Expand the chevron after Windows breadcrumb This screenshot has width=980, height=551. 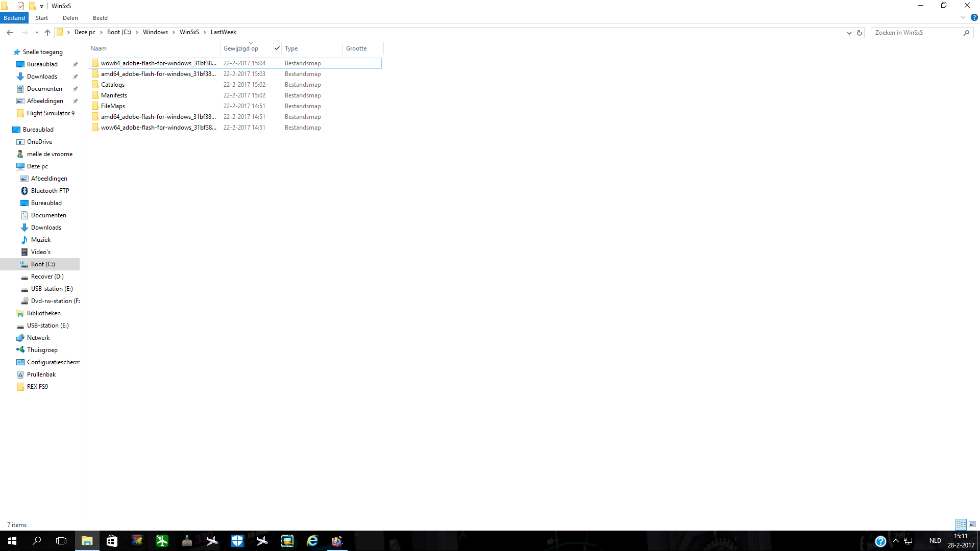tap(174, 32)
